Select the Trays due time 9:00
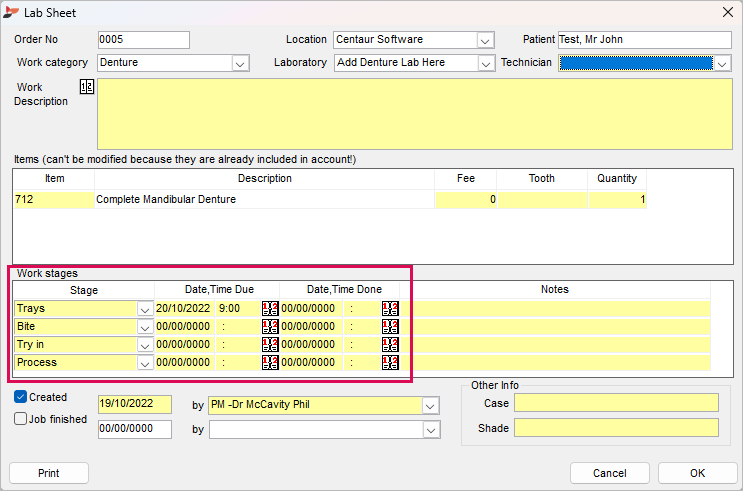 coord(238,309)
